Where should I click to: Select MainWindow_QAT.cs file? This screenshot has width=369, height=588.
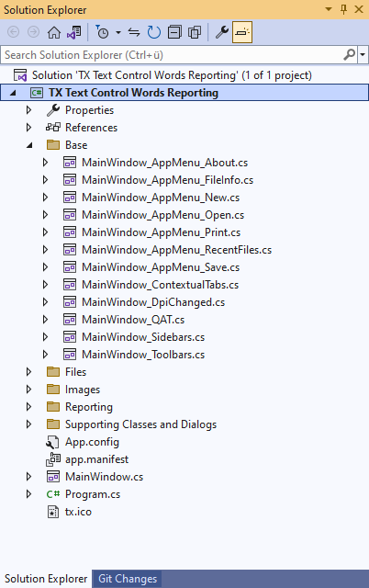point(133,320)
